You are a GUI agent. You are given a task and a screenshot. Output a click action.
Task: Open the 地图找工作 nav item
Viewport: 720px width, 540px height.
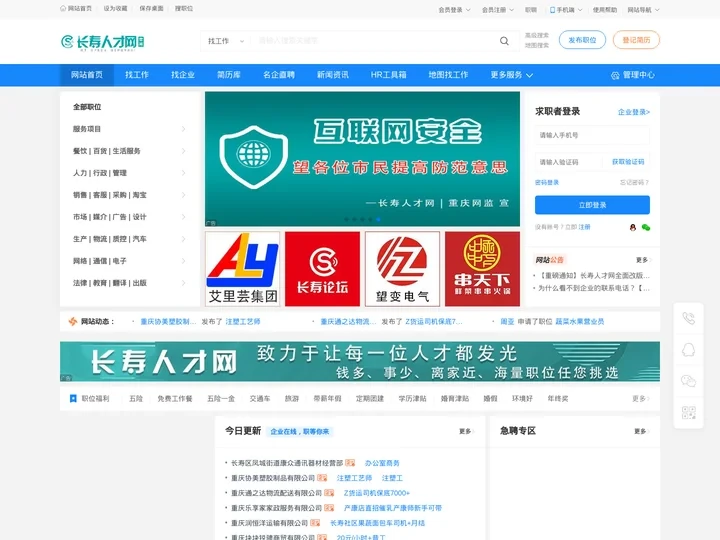pos(448,75)
